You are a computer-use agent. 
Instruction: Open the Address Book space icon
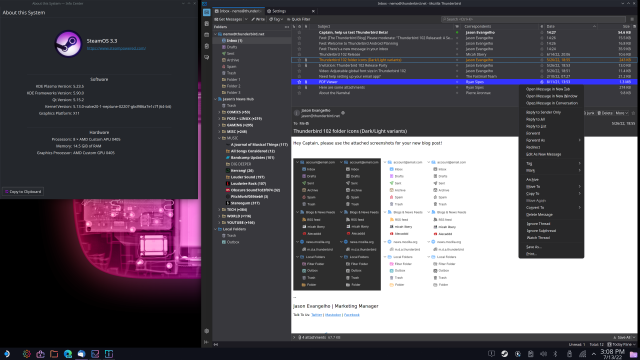coord(207,24)
